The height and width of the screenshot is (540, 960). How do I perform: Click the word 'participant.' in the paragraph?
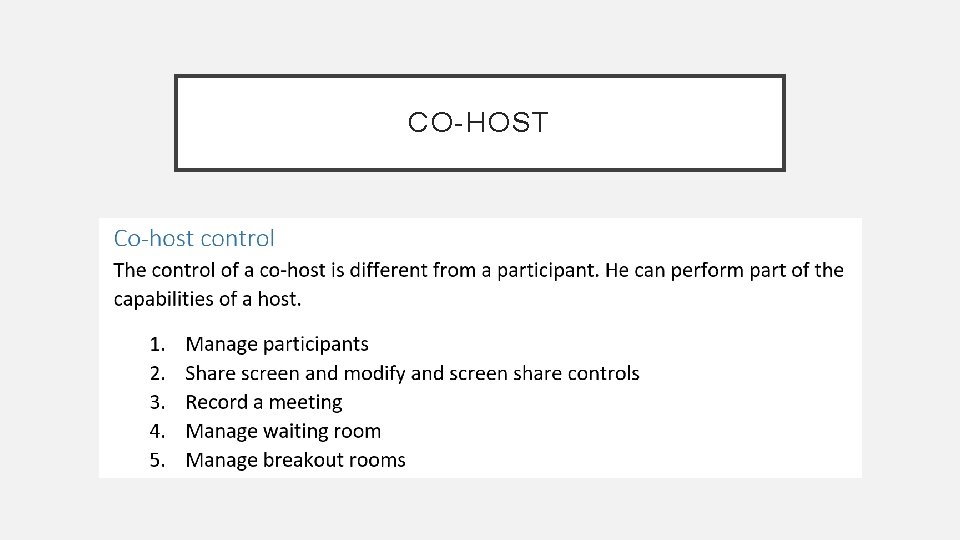548,271
